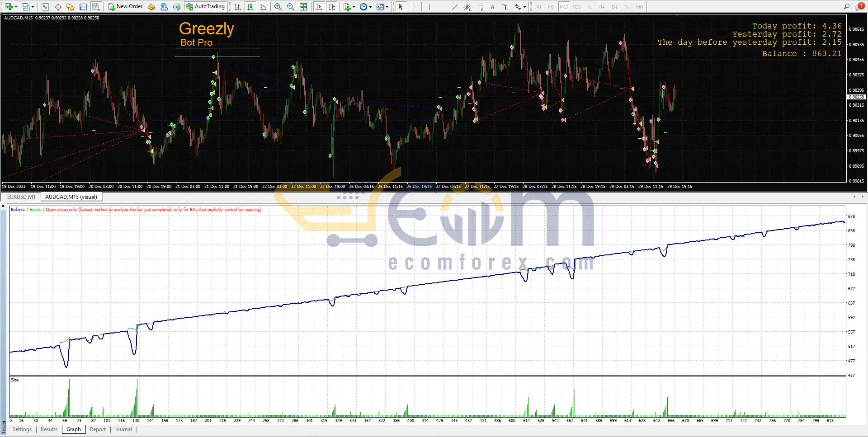The image size is (868, 437).
Task: Open the search magnifier in toolbar
Action: point(846,7)
